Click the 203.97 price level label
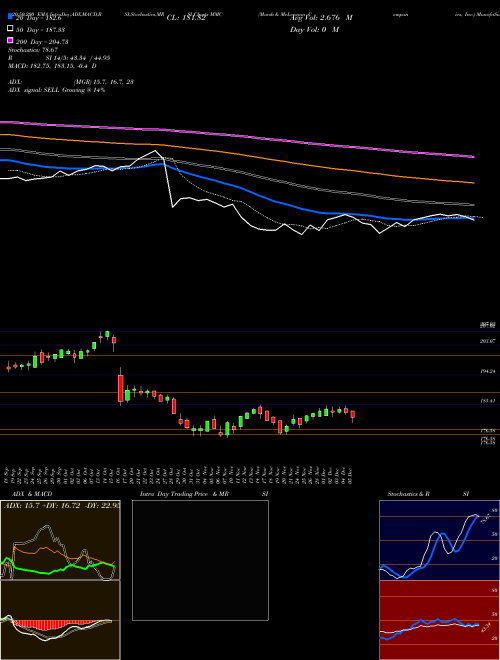This screenshot has height=660, width=500. (488, 341)
